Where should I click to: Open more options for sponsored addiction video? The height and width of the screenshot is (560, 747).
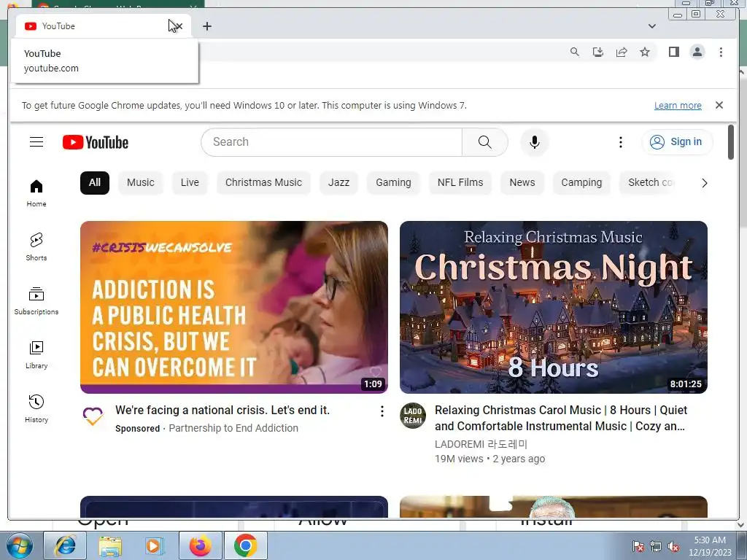point(382,411)
